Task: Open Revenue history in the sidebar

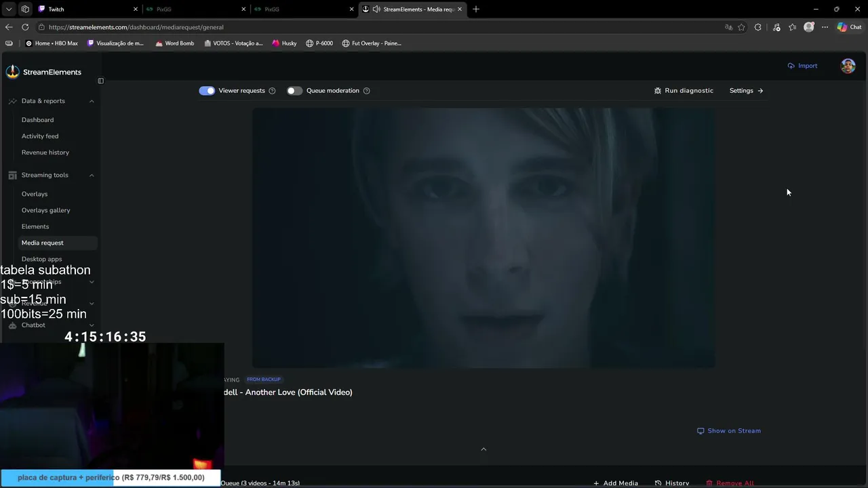Action: [45, 152]
